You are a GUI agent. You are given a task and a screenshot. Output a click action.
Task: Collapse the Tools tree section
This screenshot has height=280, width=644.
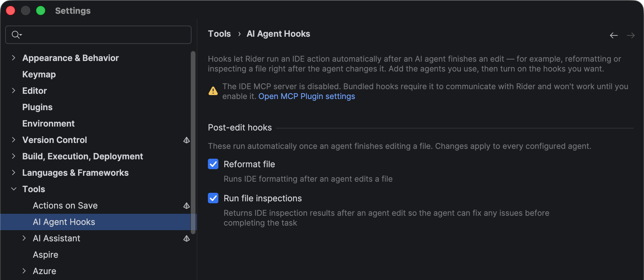[13, 189]
